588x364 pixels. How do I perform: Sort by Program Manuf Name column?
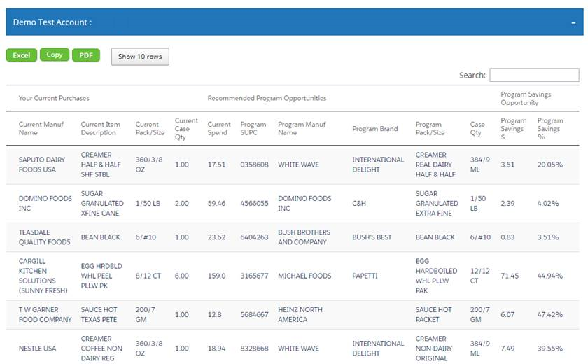302,128
